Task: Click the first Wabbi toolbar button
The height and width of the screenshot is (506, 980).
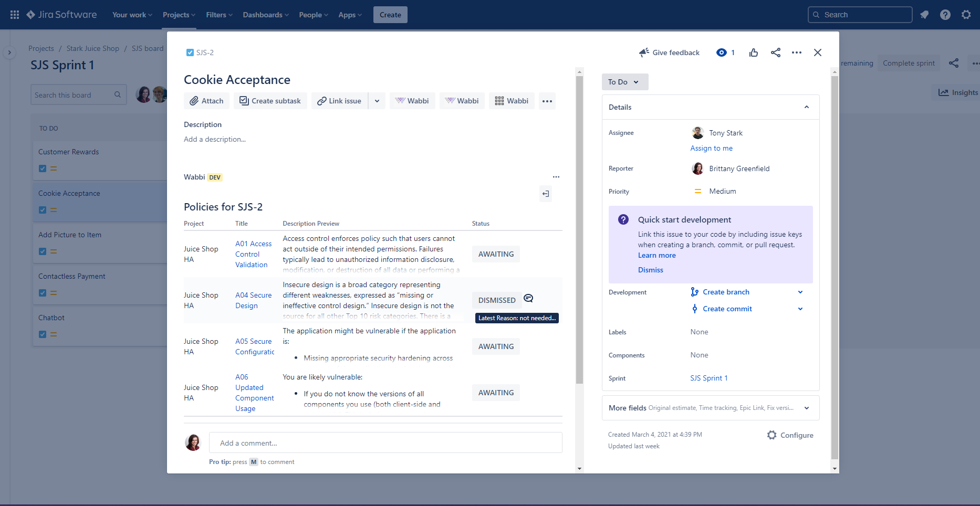Action: coord(412,101)
